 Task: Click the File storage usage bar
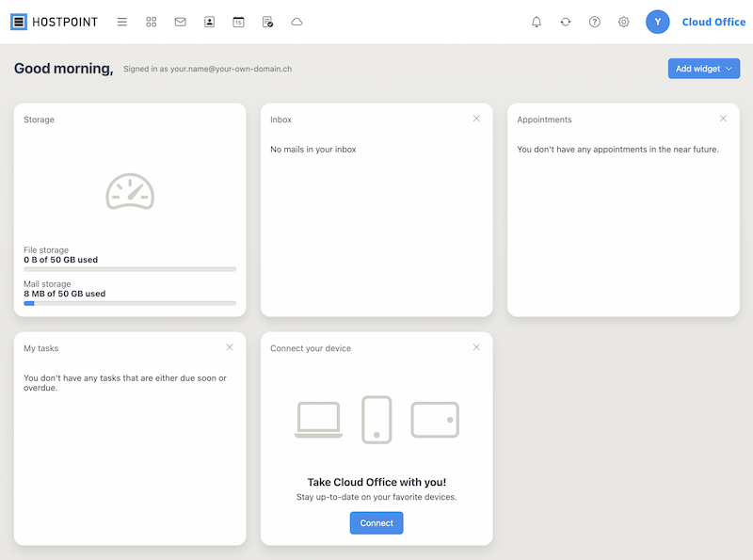[130, 269]
